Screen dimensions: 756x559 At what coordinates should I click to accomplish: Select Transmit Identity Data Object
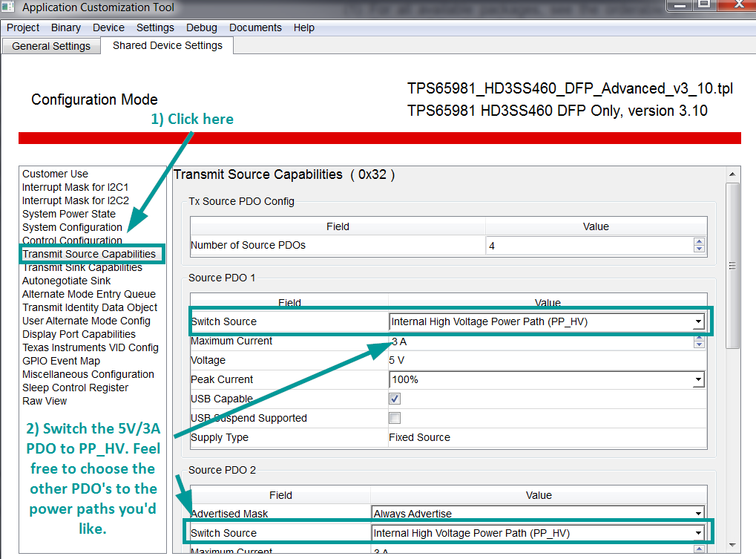(x=90, y=307)
